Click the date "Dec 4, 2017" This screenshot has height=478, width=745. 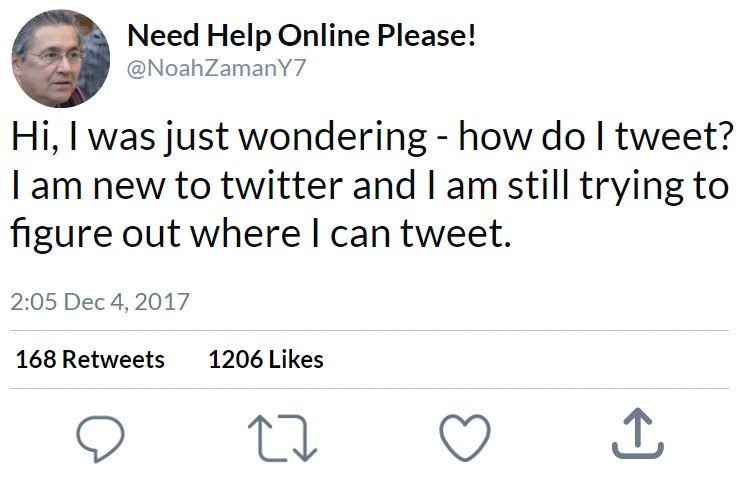125,302
